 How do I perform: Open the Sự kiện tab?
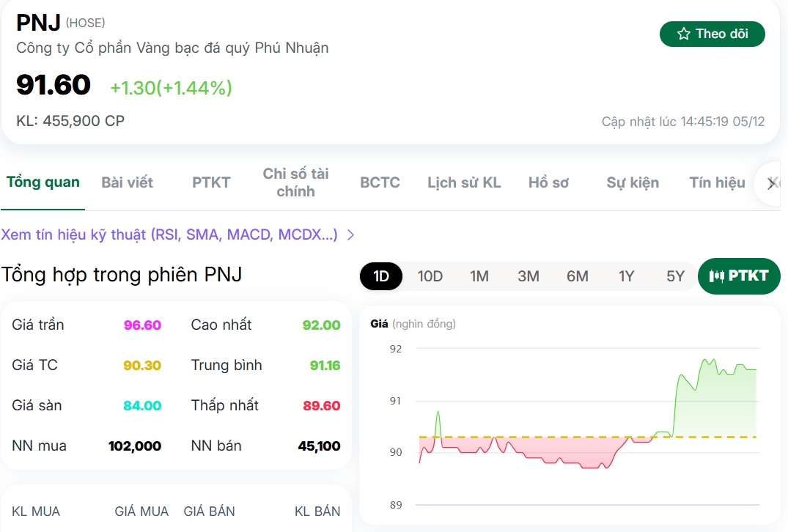pyautogui.click(x=633, y=182)
